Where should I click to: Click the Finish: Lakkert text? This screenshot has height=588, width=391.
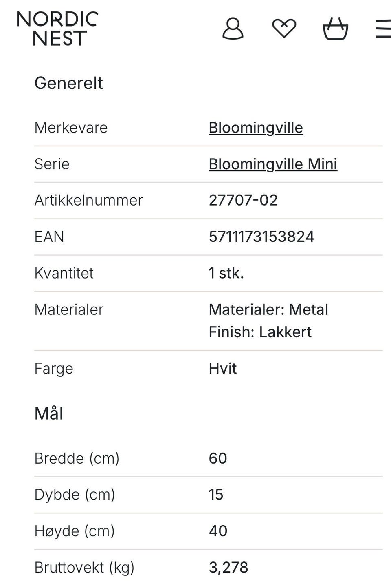pyautogui.click(x=260, y=332)
